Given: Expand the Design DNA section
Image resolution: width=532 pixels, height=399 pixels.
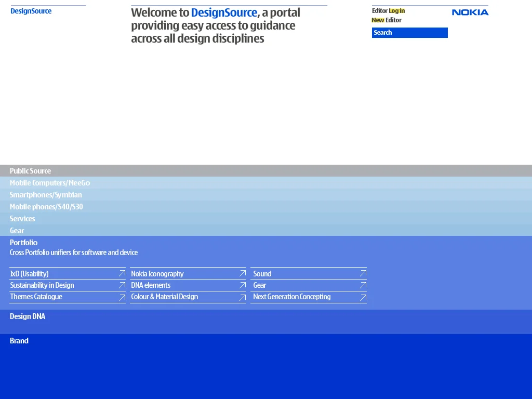Looking at the screenshot, I should (266, 322).
